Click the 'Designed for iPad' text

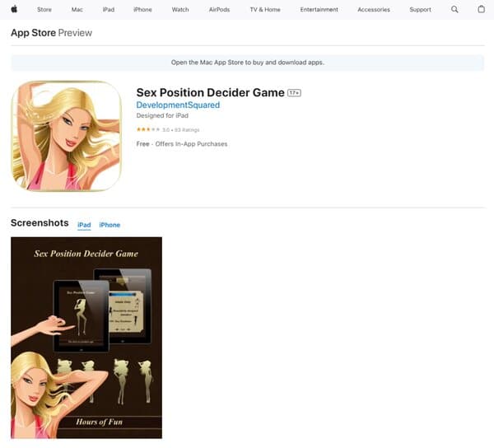click(162, 115)
